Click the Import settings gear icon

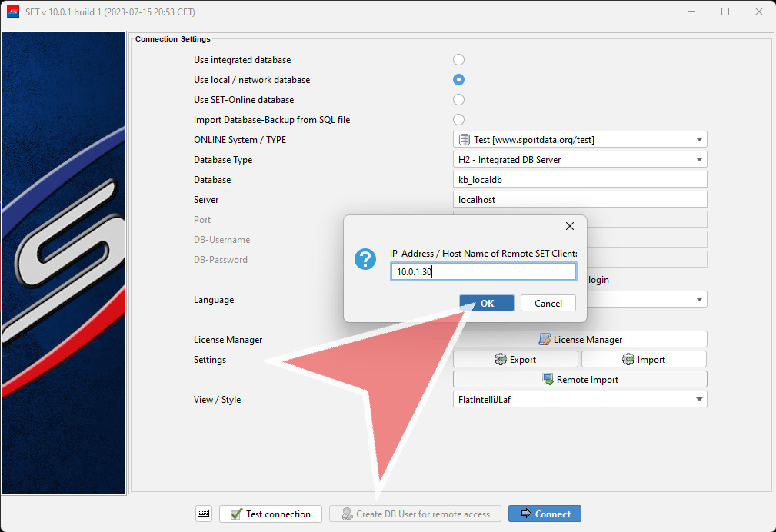click(628, 359)
